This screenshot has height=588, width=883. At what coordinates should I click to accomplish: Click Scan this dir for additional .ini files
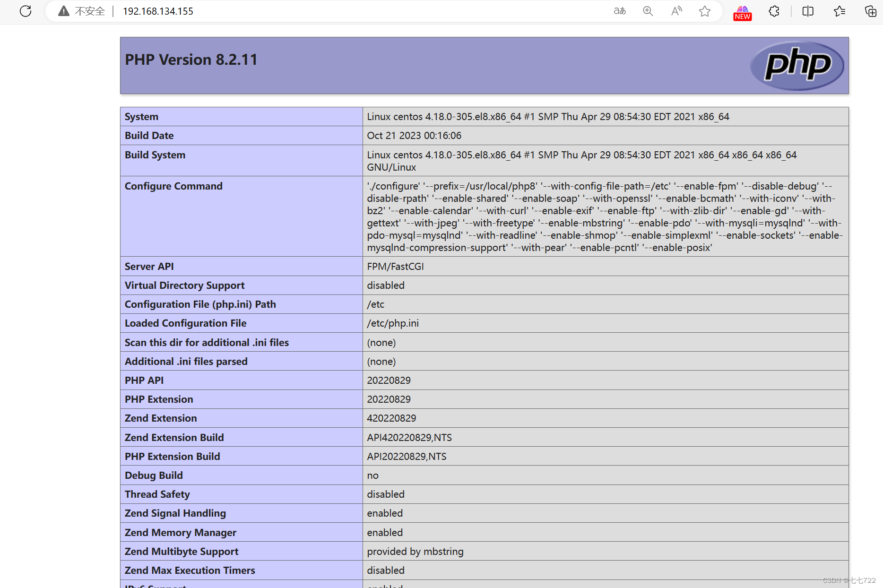tap(207, 343)
